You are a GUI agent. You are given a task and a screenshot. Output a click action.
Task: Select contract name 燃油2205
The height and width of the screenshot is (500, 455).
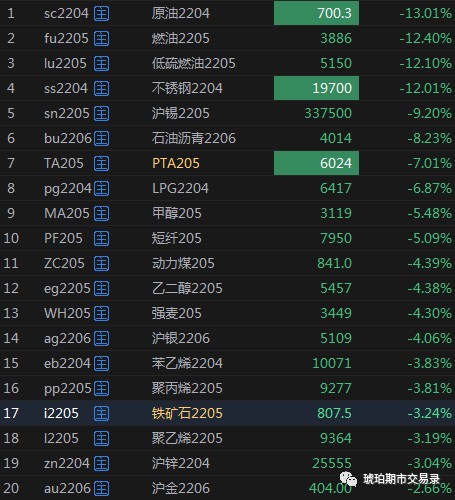(x=181, y=38)
